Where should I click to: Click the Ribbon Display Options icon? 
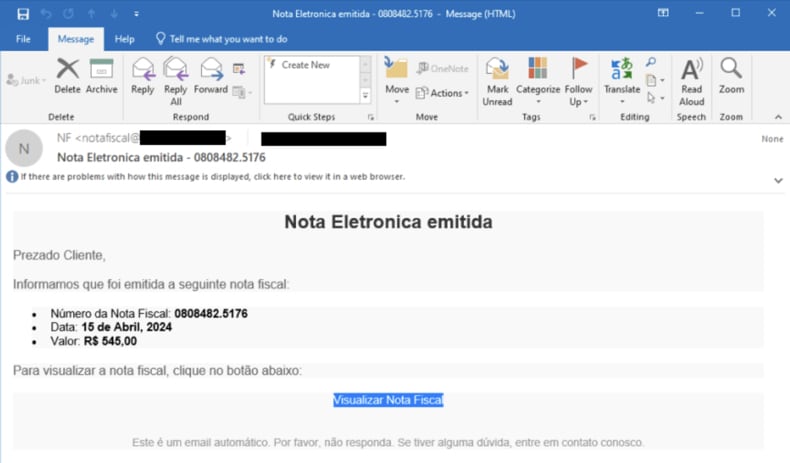pos(663,13)
